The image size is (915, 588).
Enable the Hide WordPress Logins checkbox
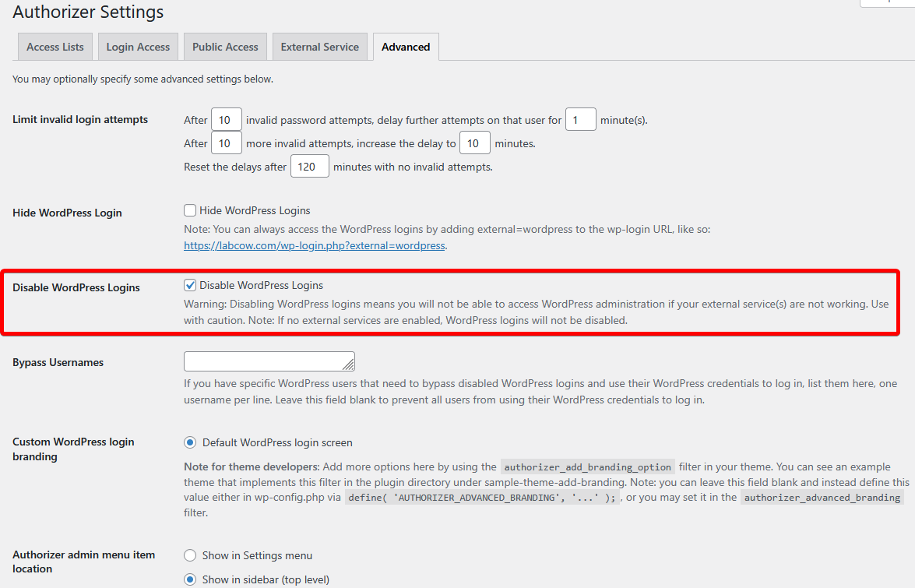click(190, 210)
